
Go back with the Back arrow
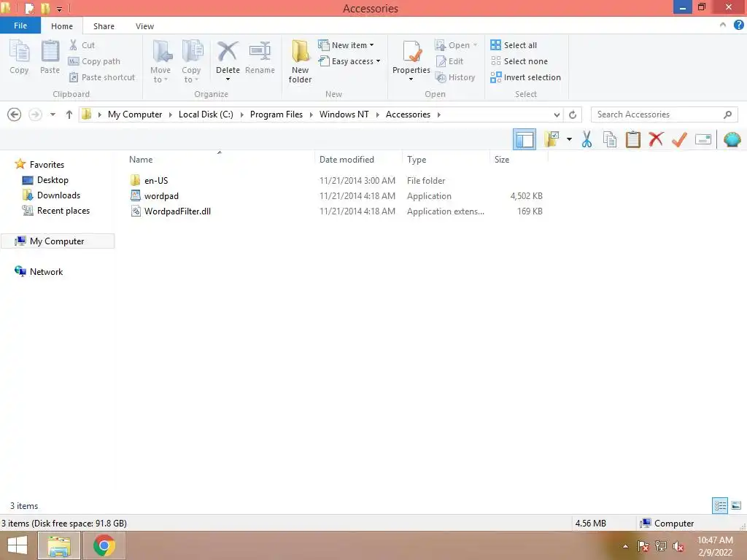[x=15, y=114]
